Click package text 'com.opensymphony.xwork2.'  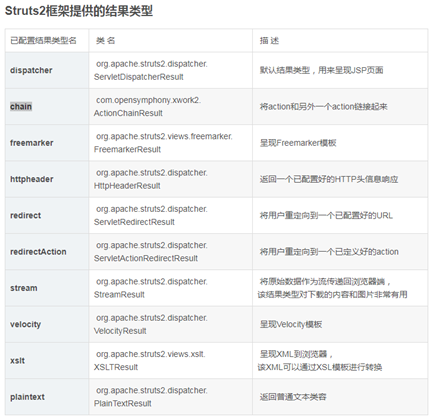click(x=149, y=100)
